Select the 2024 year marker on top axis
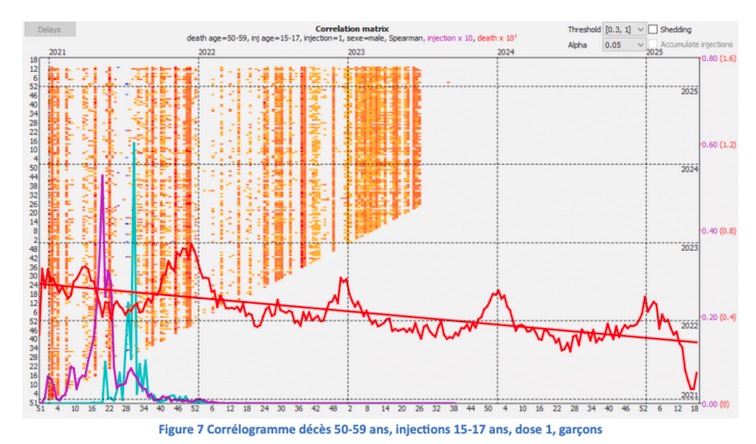 [506, 50]
